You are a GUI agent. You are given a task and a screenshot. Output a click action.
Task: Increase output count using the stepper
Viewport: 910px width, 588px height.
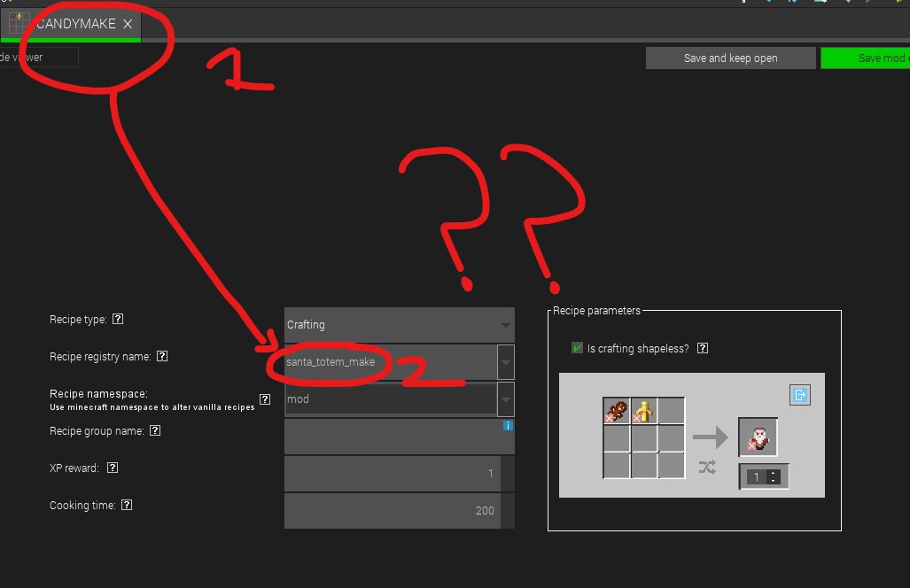pyautogui.click(x=773, y=472)
